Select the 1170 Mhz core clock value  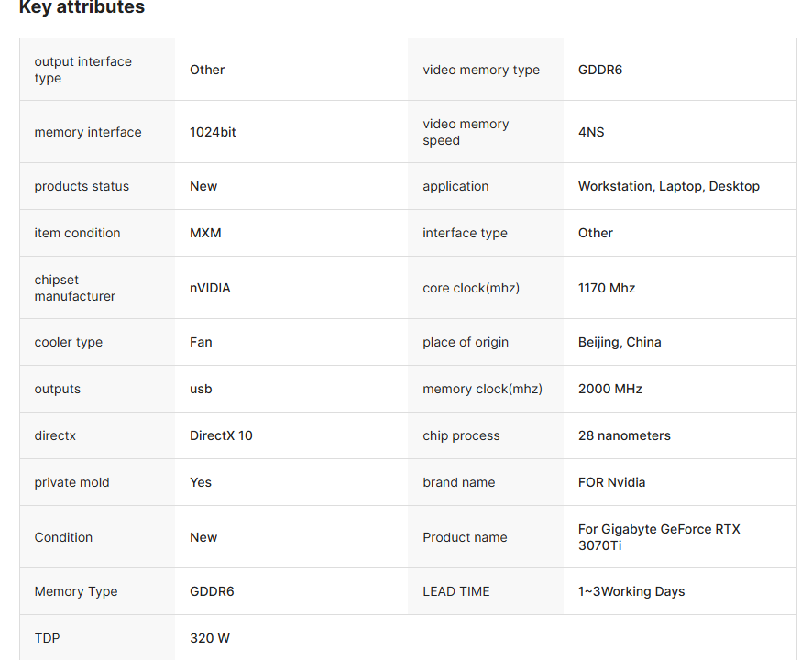coord(607,288)
